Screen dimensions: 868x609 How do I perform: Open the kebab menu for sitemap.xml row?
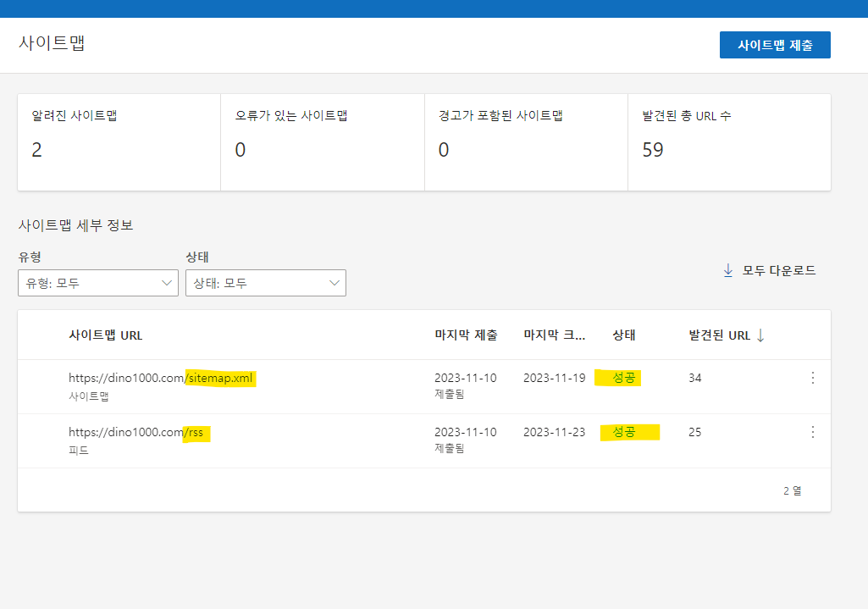point(812,379)
